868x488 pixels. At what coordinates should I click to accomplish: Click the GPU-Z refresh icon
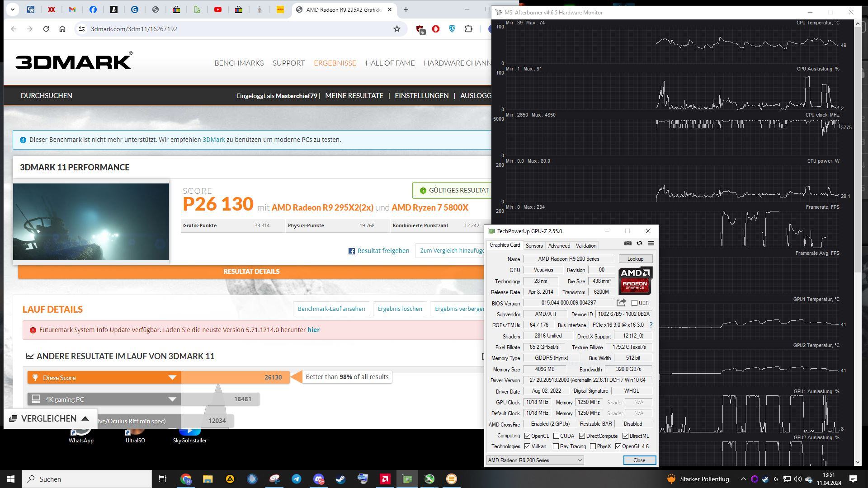coord(639,243)
